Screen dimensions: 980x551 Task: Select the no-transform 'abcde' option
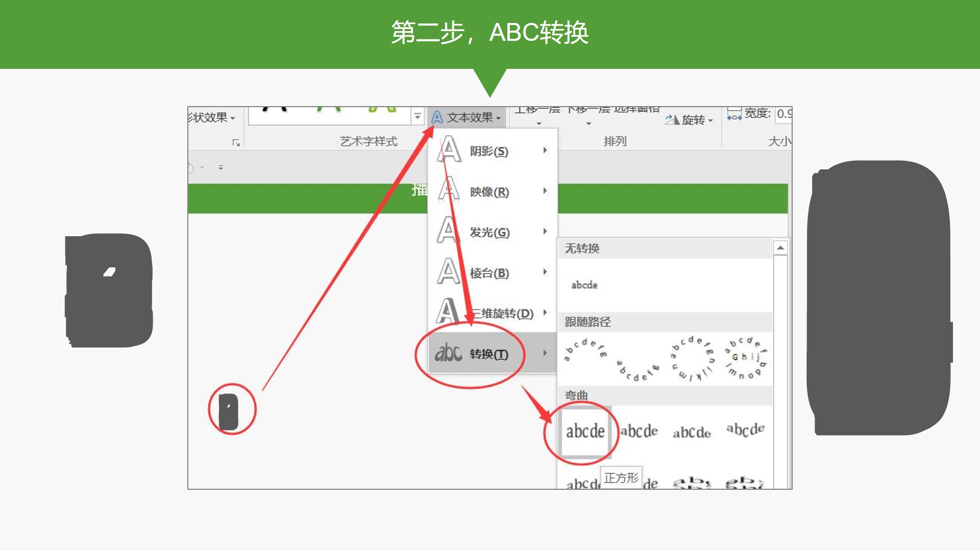584,285
